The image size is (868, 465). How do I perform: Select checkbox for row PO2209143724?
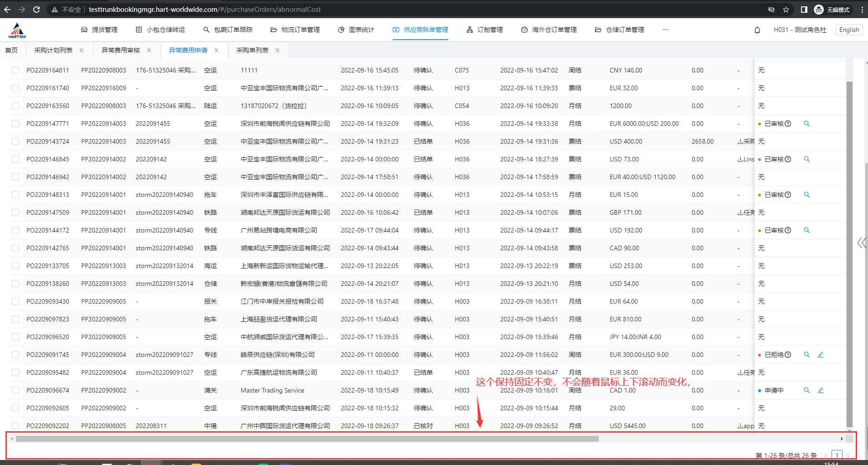pyautogui.click(x=15, y=141)
